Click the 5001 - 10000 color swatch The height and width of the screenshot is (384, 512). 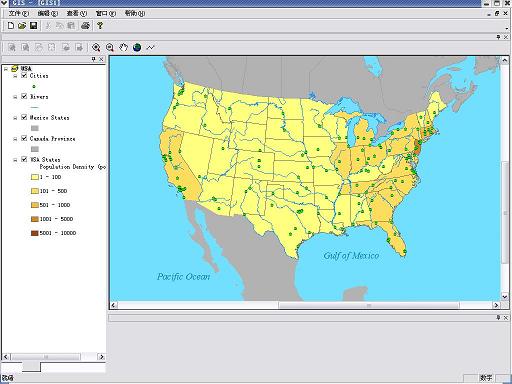click(35, 233)
